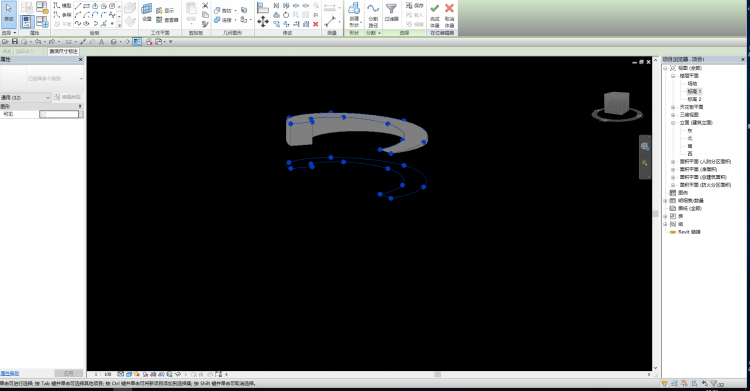Click the 显示 work plane show button

[165, 10]
